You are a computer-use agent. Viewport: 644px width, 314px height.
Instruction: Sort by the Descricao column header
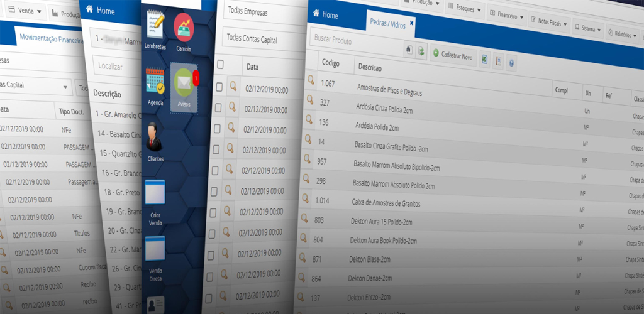coord(370,67)
